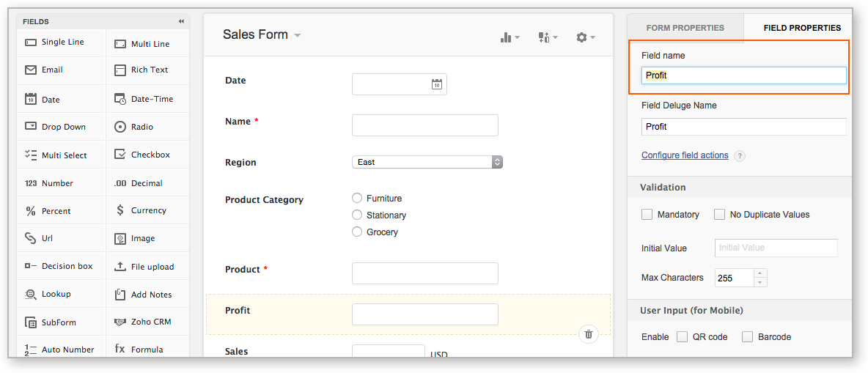Click the calendar icon in Date field
Screen dimensions: 868x373
coord(436,84)
